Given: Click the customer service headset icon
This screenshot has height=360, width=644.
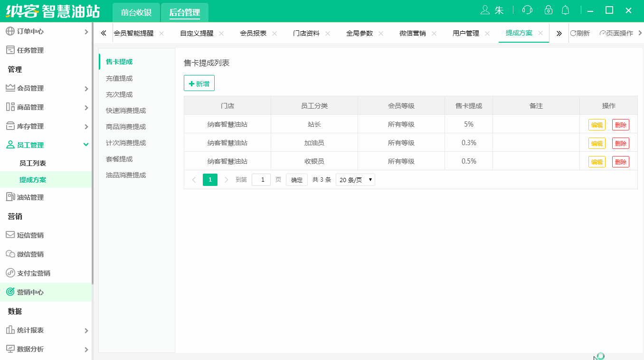Looking at the screenshot, I should (527, 9).
